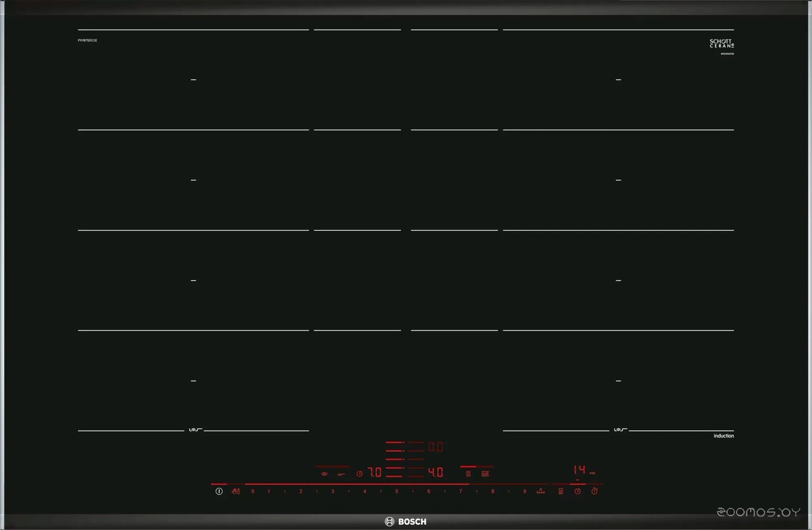
Task: Click the PXY875DC1E model number text
Action: point(88,41)
